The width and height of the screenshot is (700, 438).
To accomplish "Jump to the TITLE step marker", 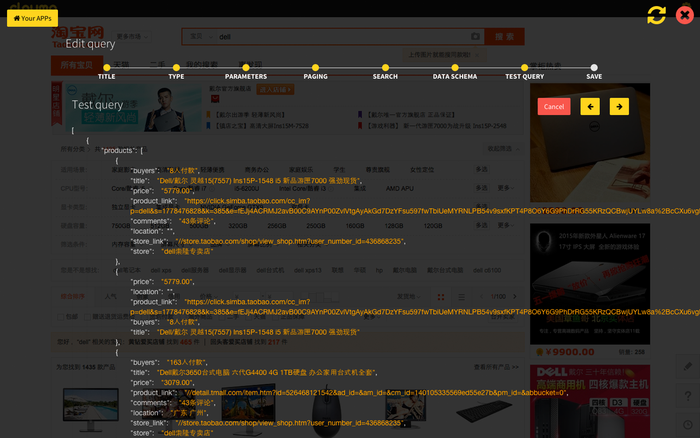I will (x=107, y=68).
